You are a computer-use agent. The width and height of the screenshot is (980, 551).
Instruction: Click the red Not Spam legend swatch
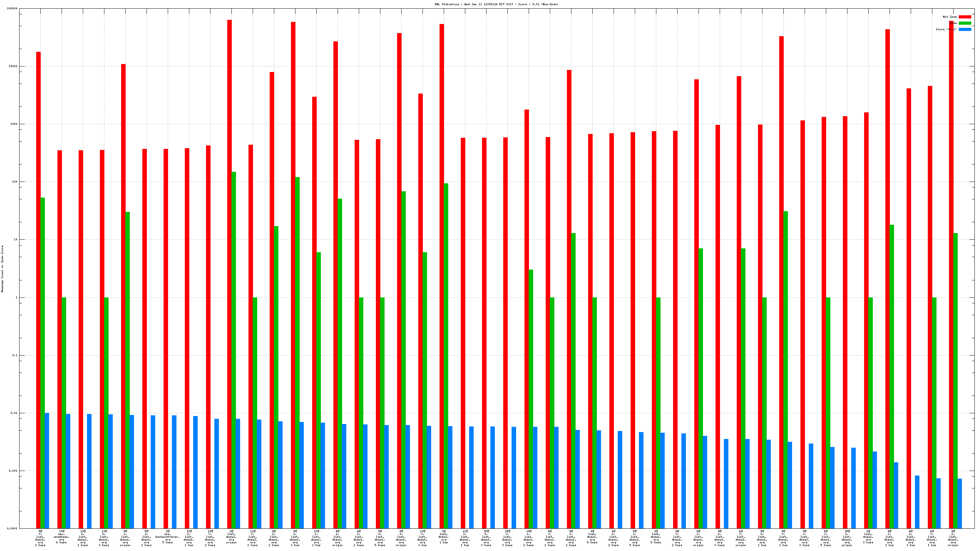click(x=964, y=17)
